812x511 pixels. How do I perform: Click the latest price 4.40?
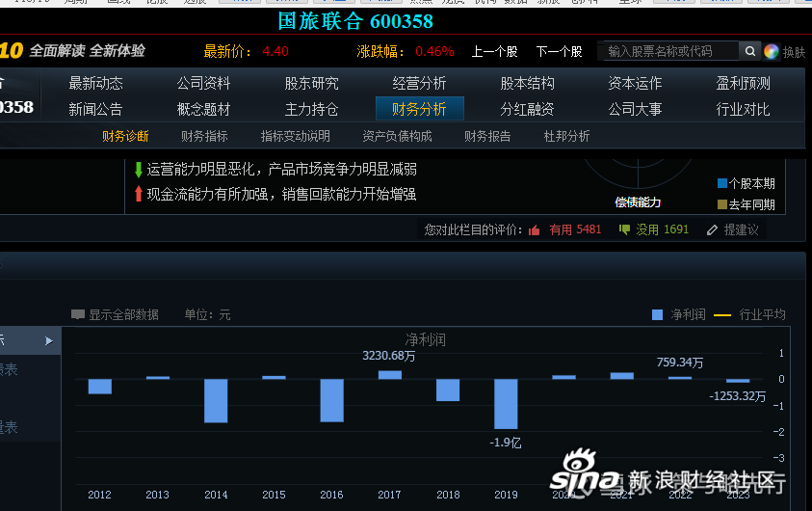[x=275, y=51]
